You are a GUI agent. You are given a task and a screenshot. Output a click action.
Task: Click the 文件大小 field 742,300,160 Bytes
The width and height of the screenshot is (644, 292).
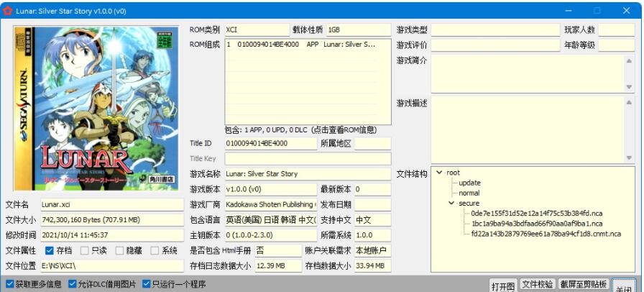click(112, 219)
